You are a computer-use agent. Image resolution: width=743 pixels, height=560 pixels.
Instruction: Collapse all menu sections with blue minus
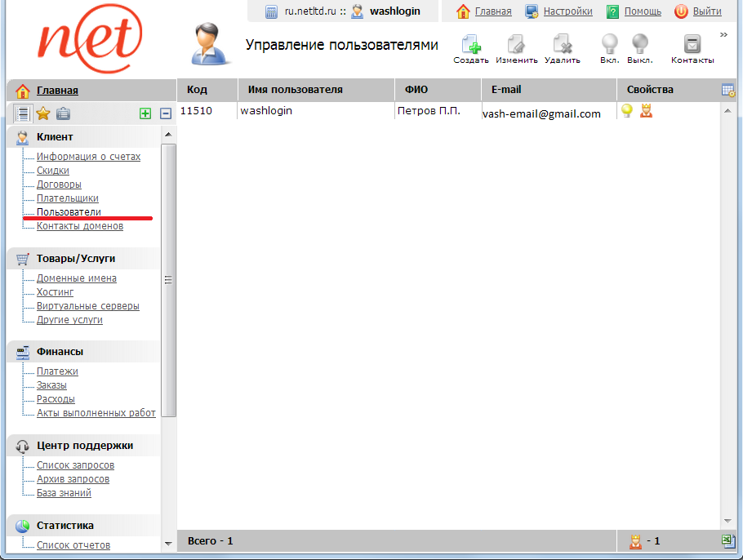(x=166, y=113)
